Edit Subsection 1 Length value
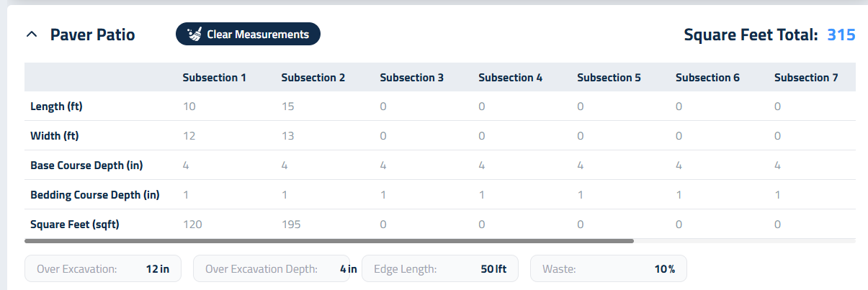This screenshot has height=290, width=868. 189,107
